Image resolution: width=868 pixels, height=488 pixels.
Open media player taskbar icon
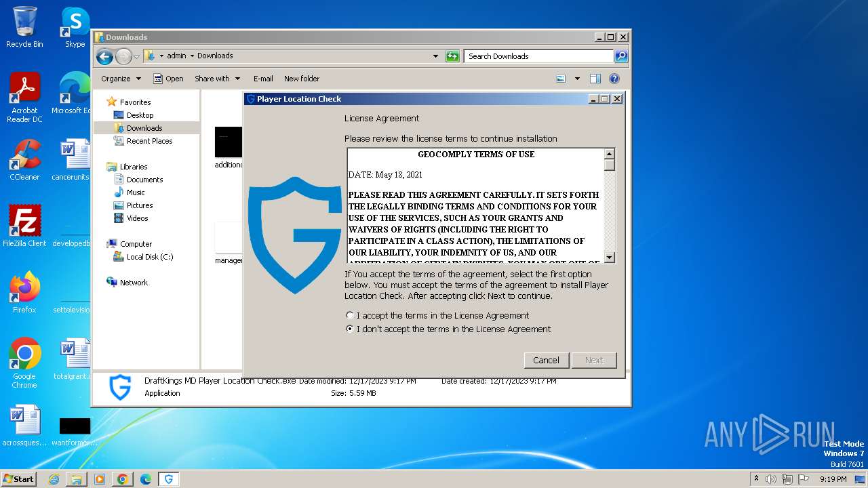click(100, 479)
